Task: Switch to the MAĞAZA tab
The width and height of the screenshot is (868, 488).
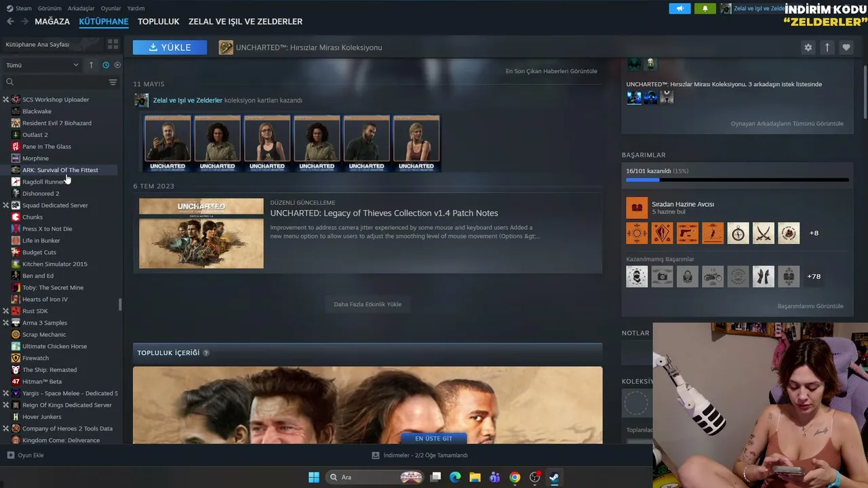Action: (x=52, y=22)
